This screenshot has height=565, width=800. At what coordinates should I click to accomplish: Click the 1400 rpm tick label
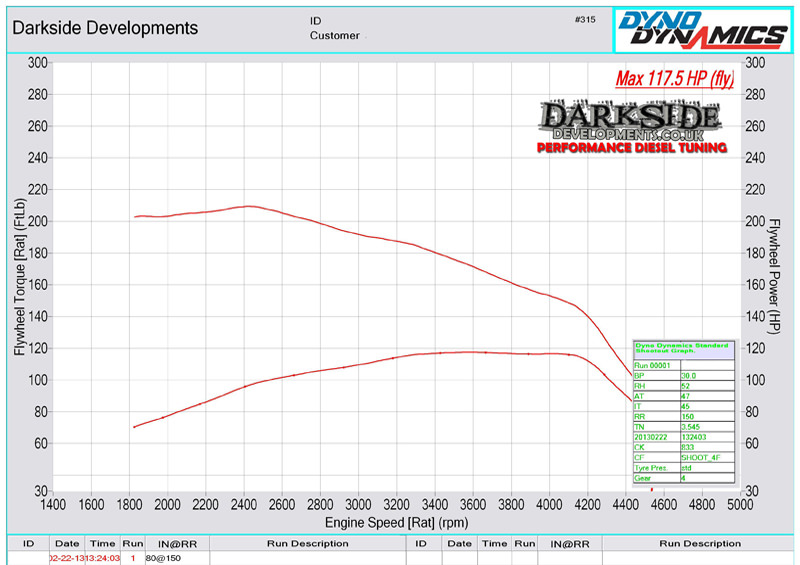53,505
